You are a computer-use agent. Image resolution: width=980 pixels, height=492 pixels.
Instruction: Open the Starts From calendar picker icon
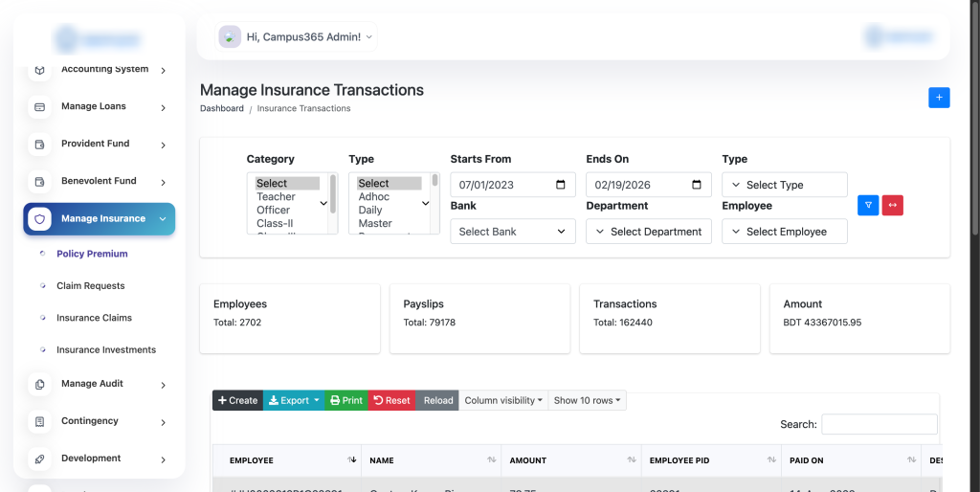point(561,185)
